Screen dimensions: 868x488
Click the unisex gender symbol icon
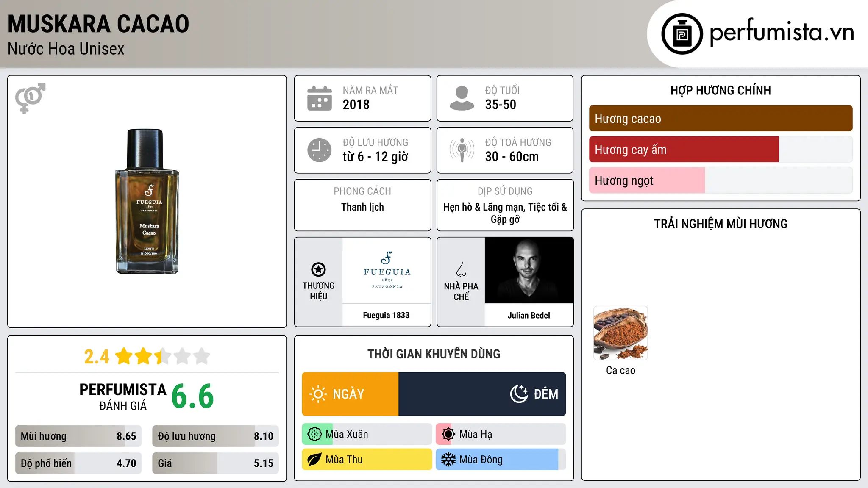30,98
